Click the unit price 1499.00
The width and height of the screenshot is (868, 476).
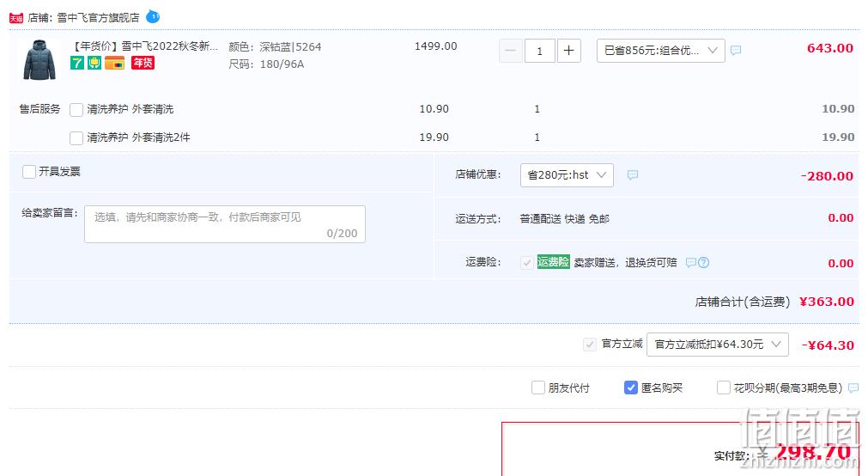435,46
